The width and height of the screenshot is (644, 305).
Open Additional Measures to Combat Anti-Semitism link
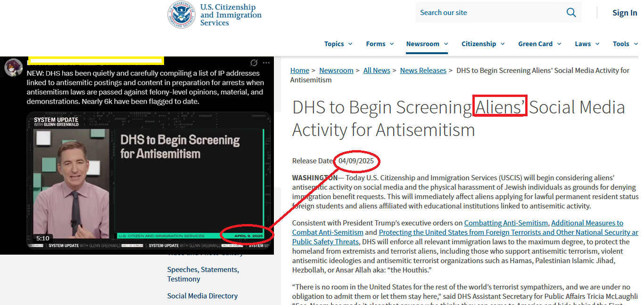click(x=457, y=228)
